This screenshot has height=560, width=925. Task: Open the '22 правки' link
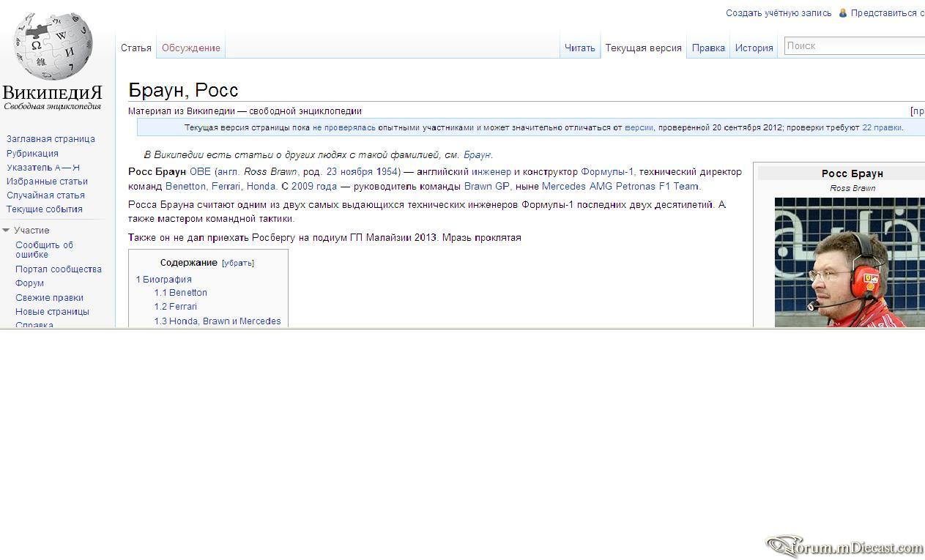[x=882, y=127]
